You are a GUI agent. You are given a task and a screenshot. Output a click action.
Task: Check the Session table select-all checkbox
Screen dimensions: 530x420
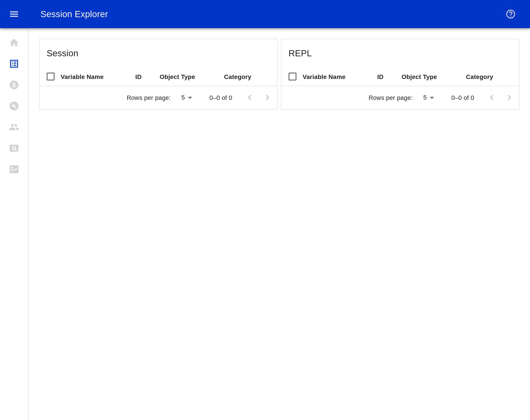click(x=51, y=77)
